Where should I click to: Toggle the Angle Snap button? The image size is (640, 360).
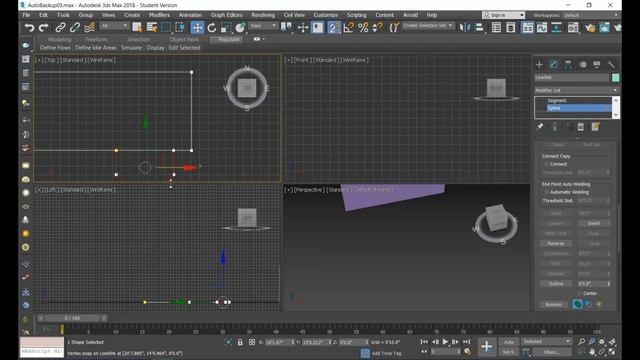(348, 28)
